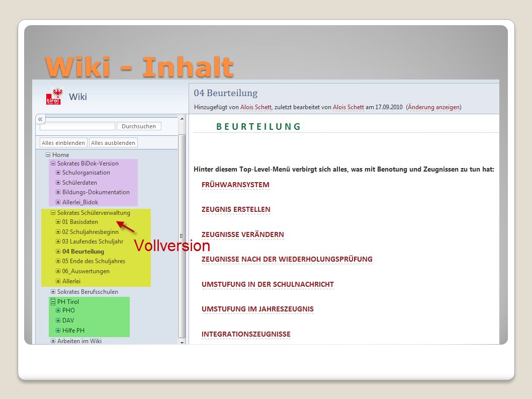Collapse Sokrates Schülerverwaltung node
The height and width of the screenshot is (399, 532).
[x=53, y=213]
